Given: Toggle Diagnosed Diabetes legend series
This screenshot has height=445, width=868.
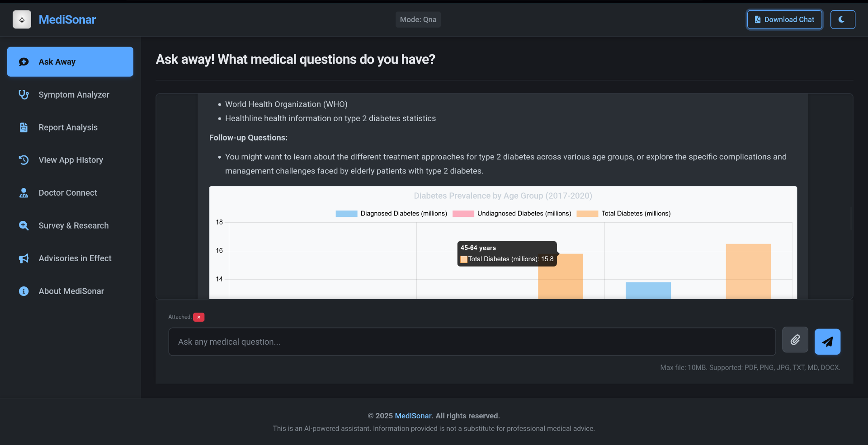Looking at the screenshot, I should (x=391, y=214).
